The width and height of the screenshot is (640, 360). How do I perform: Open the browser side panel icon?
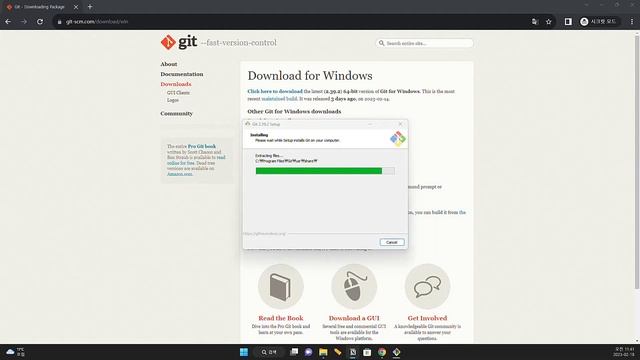pos(568,22)
